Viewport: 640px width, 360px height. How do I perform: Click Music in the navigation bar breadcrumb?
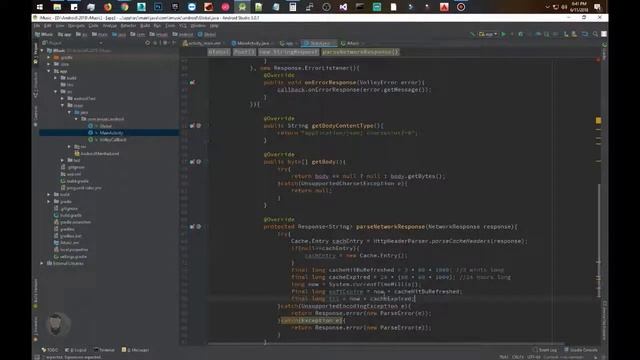pyautogui.click(x=44, y=34)
